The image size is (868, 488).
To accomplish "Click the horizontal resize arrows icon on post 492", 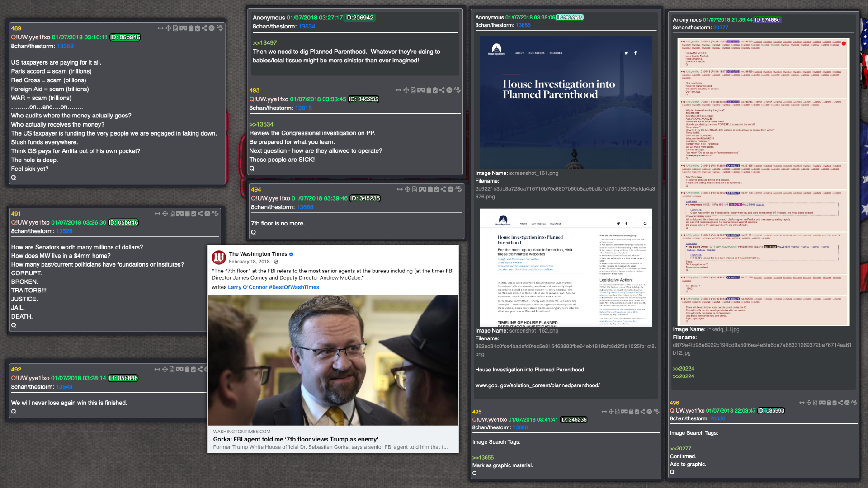I will pyautogui.click(x=157, y=369).
